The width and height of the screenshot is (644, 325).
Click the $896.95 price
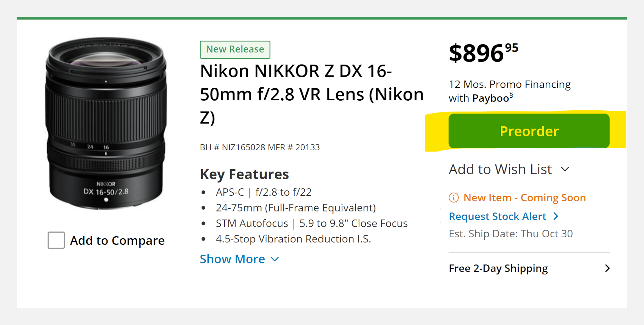483,53
